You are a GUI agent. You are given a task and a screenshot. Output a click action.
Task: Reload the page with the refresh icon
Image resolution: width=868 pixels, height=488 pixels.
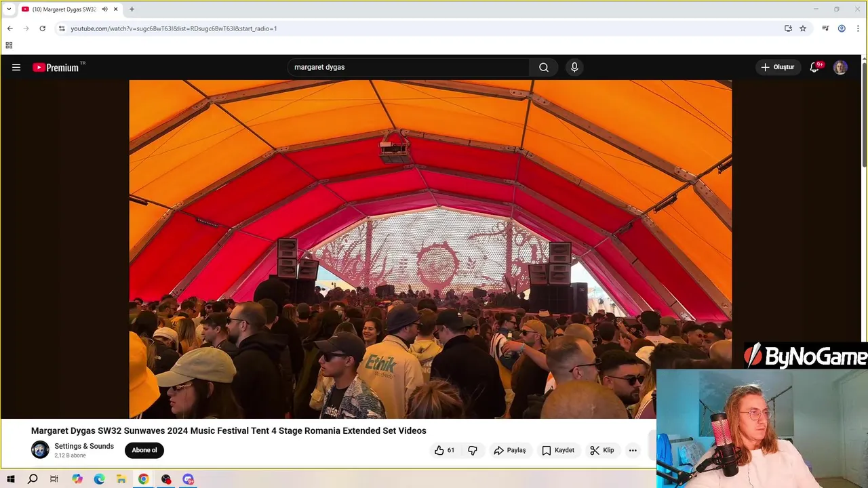click(x=43, y=28)
